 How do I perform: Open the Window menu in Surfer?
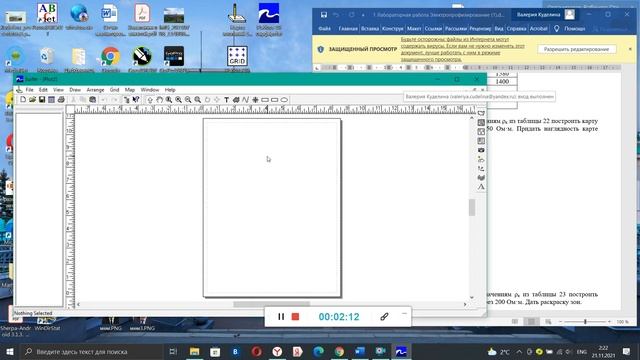point(149,90)
